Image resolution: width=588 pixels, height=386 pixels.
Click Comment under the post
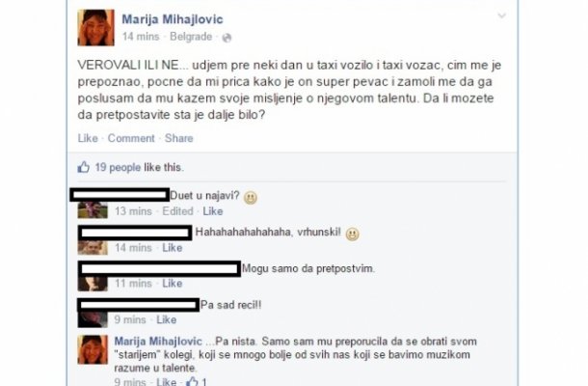tap(131, 138)
